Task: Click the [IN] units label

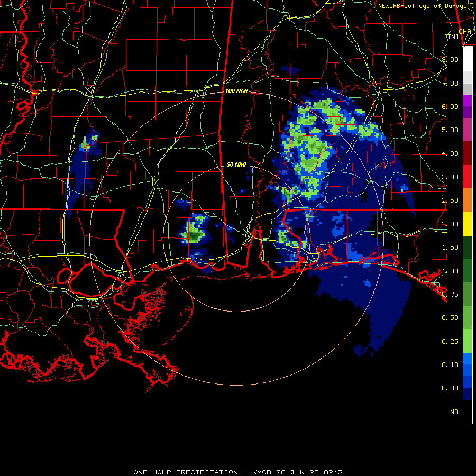Action: point(452,36)
